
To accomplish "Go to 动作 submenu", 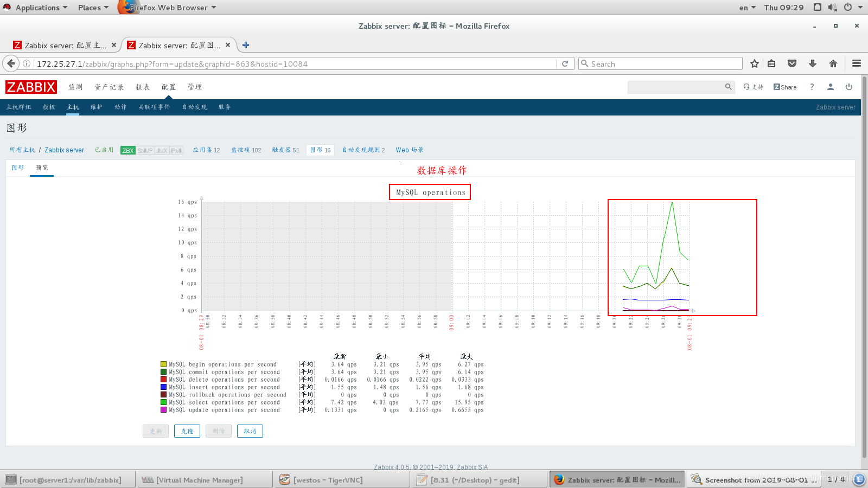I will click(x=120, y=107).
